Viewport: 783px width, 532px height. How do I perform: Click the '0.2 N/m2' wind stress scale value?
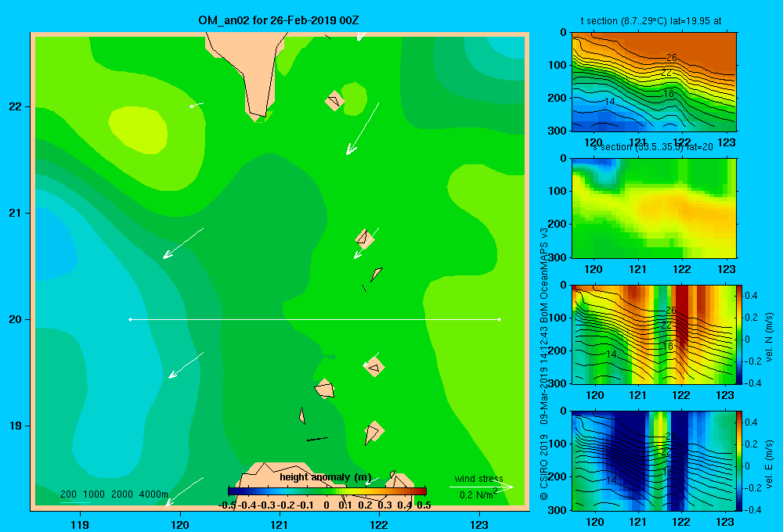[478, 494]
